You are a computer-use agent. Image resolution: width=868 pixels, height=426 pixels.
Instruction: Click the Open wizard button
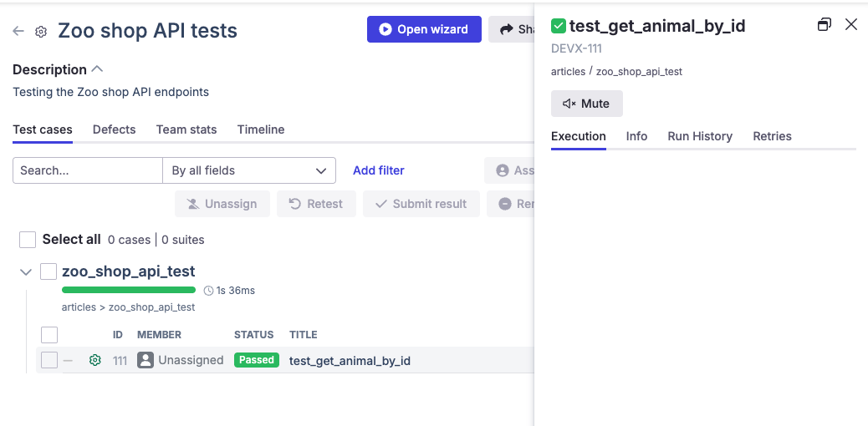(x=424, y=29)
